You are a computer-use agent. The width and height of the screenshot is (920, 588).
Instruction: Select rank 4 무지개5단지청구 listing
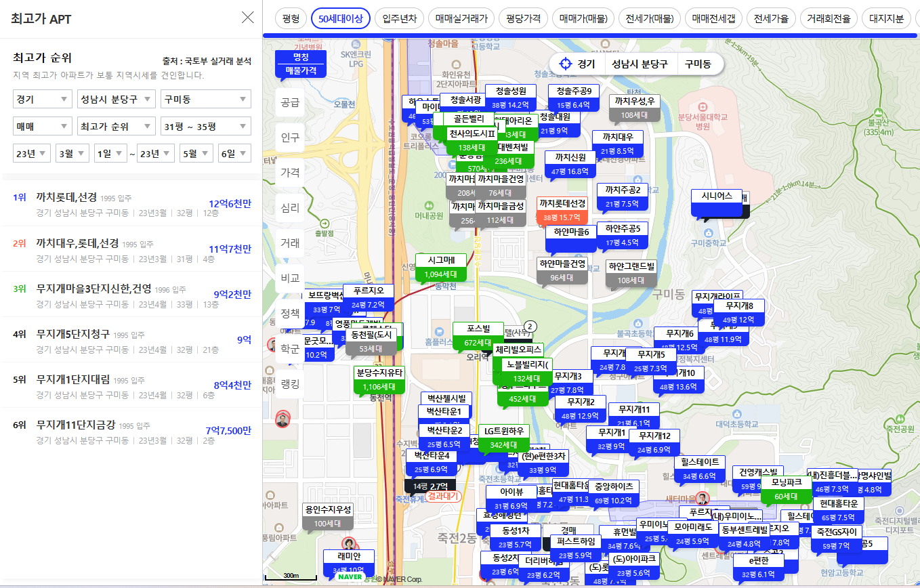click(x=132, y=339)
